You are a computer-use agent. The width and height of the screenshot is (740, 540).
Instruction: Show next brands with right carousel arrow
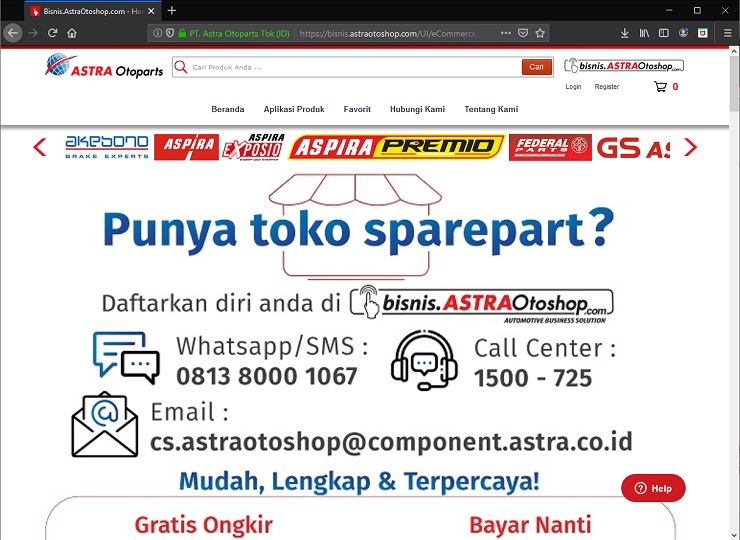[690, 147]
